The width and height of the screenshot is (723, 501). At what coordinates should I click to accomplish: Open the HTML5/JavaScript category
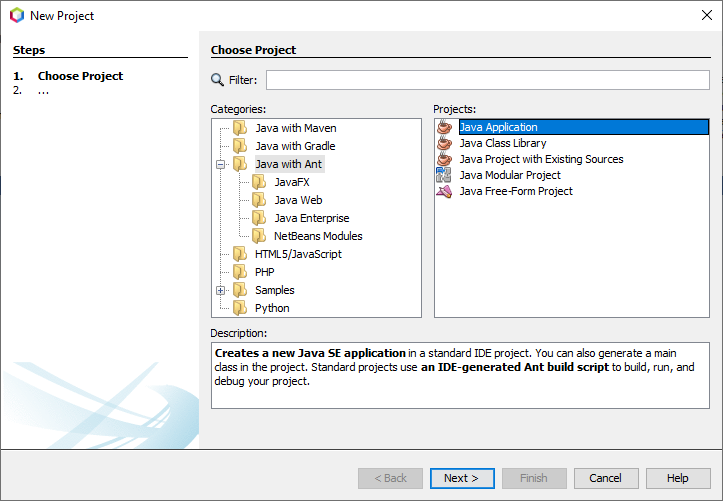click(298, 254)
